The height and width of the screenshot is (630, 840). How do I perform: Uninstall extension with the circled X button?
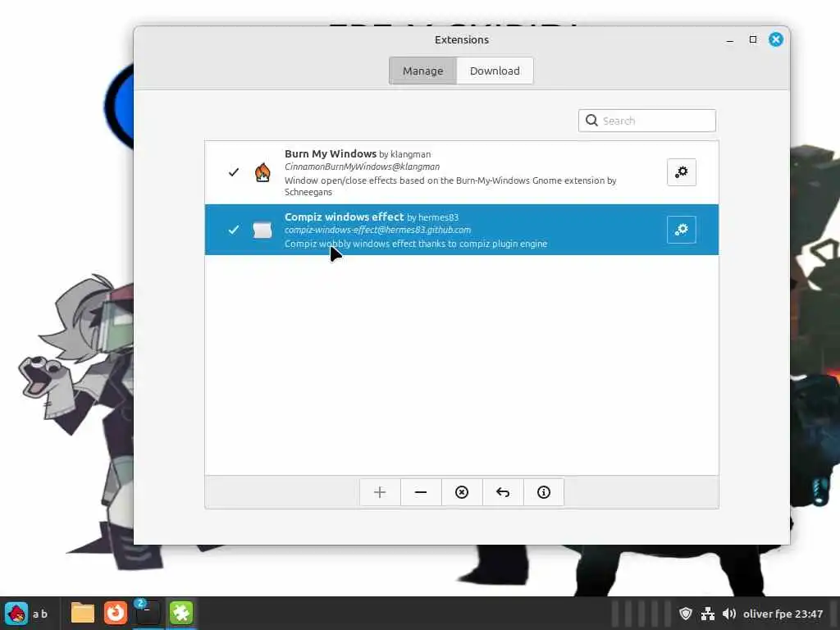click(462, 492)
